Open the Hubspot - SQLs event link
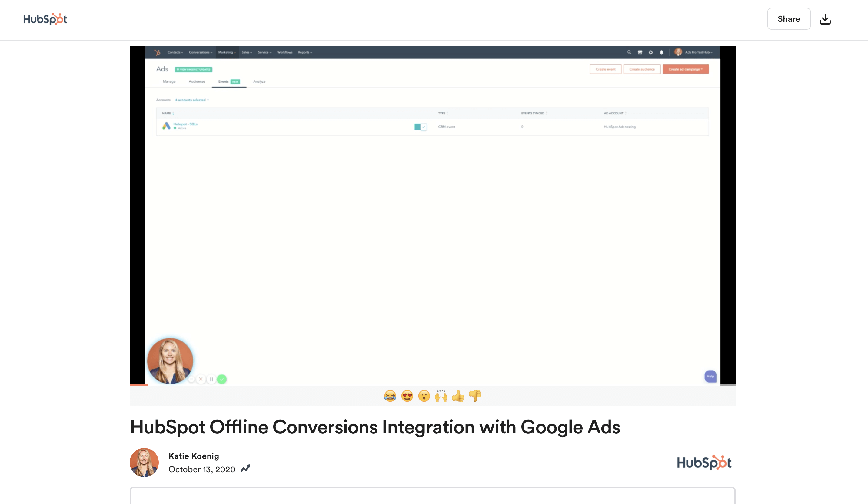This screenshot has height=504, width=868. (x=185, y=124)
